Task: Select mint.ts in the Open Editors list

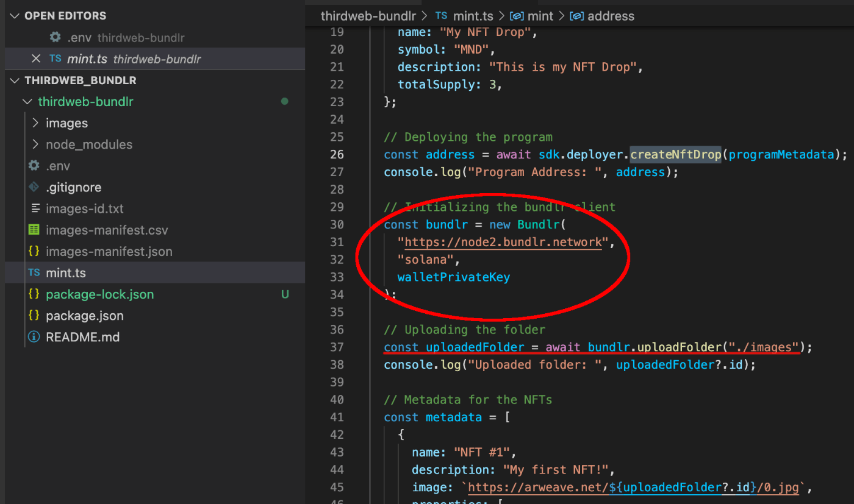Action: coord(154,59)
